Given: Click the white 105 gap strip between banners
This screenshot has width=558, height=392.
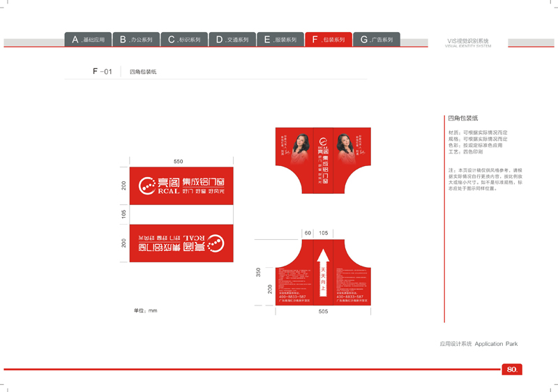Looking at the screenshot, I should click(x=181, y=215).
